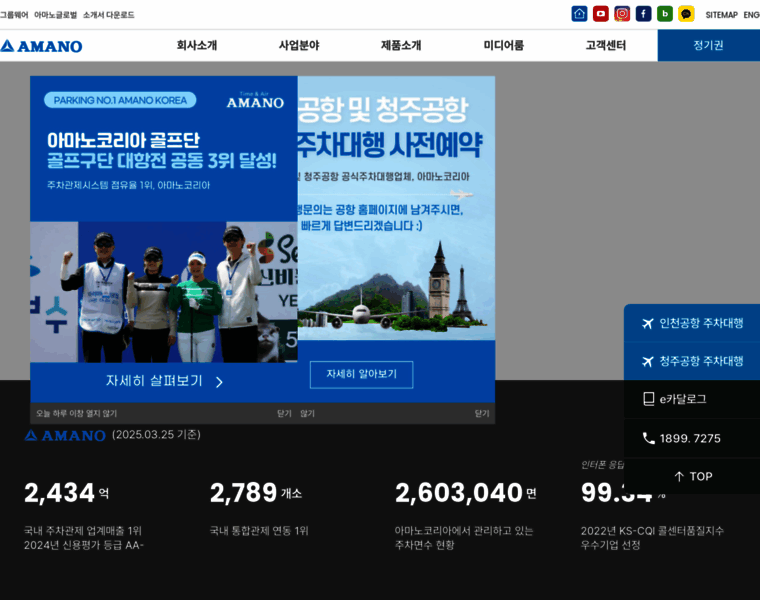
Task: Open the Instagram icon link
Action: coord(622,14)
